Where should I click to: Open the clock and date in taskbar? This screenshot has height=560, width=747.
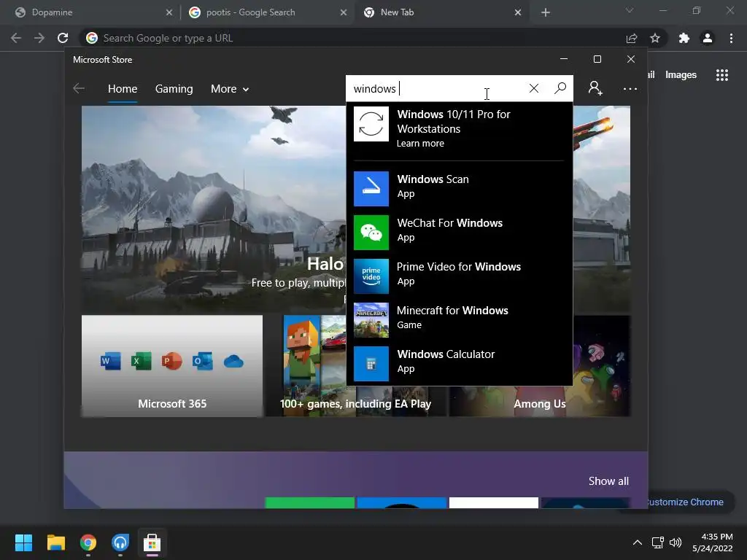[x=712, y=542]
